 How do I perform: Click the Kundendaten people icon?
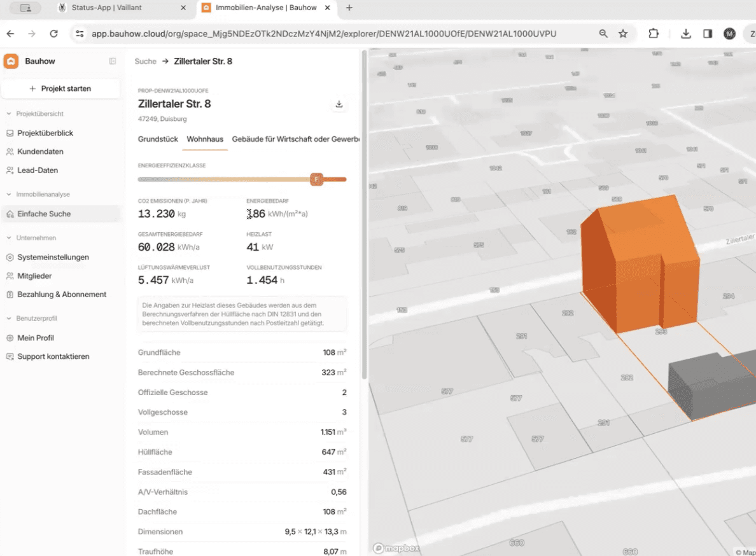point(10,152)
